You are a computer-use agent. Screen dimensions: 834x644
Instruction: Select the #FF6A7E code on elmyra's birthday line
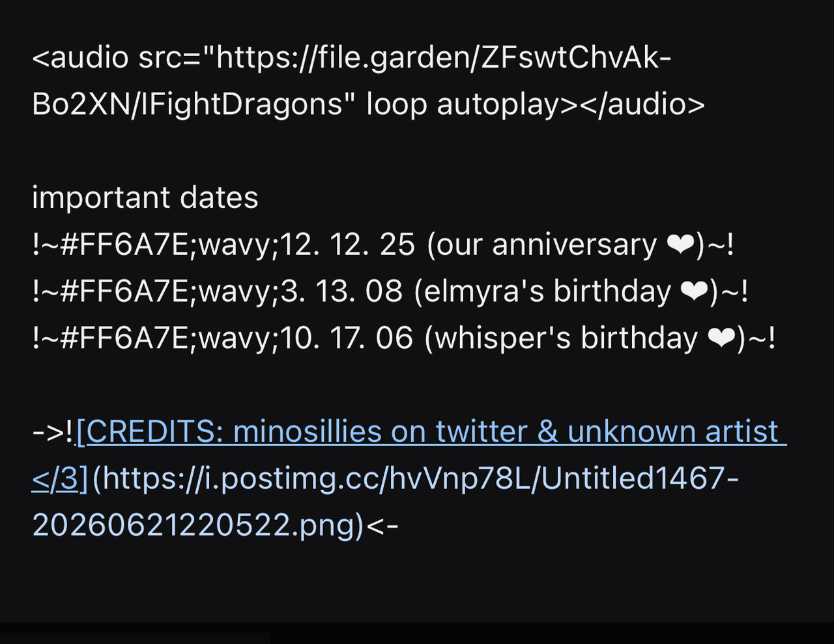[124, 292]
